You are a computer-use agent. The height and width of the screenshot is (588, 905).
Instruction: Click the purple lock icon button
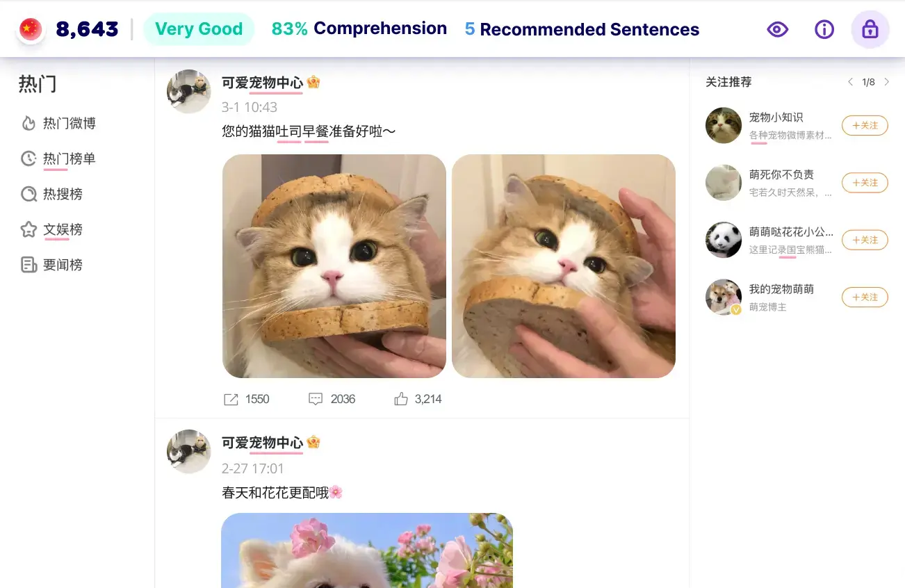(x=870, y=29)
